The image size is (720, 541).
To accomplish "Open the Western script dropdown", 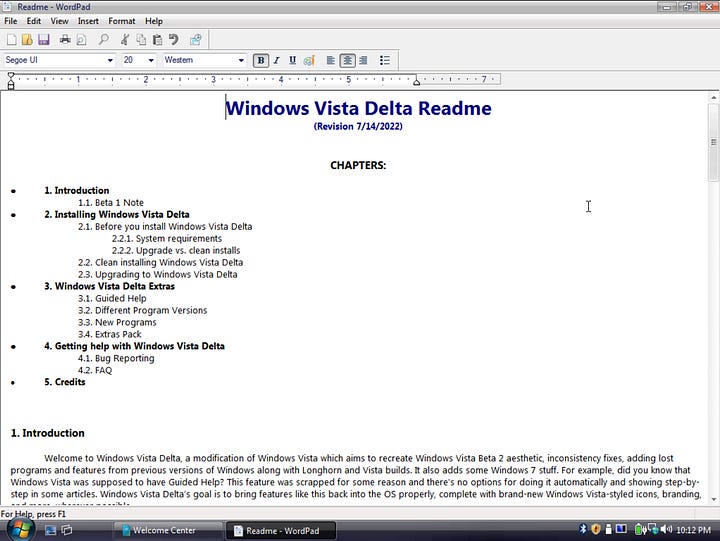I will pyautogui.click(x=241, y=60).
